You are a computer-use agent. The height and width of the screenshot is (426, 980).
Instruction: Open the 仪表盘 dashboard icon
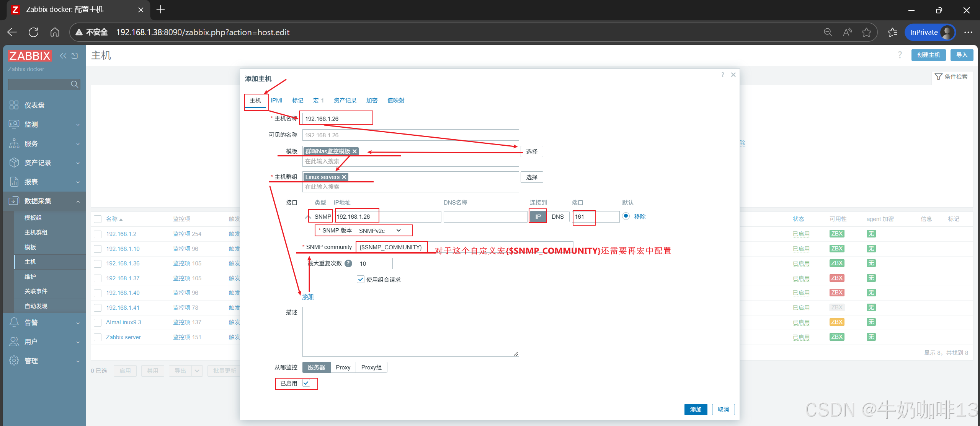click(x=14, y=105)
